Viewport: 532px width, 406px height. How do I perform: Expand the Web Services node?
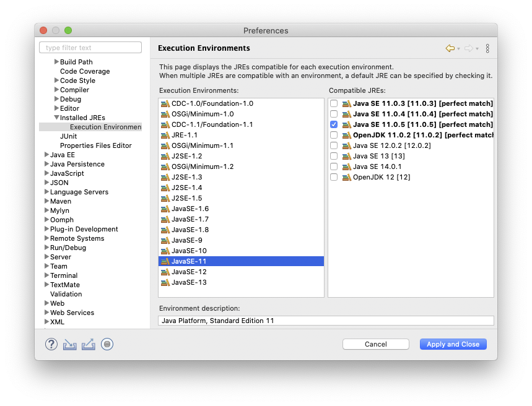point(47,313)
